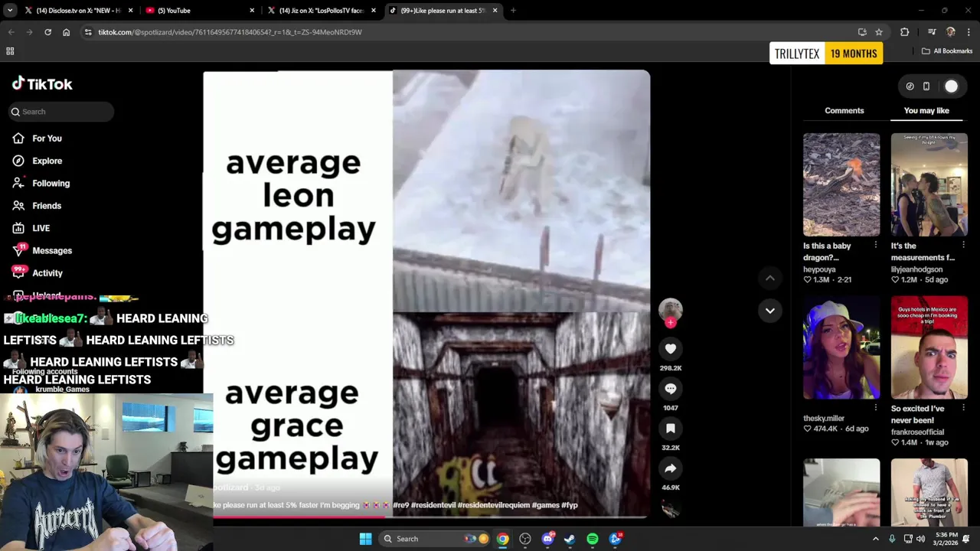Go to the next video
The image size is (980, 551).
[x=769, y=311]
